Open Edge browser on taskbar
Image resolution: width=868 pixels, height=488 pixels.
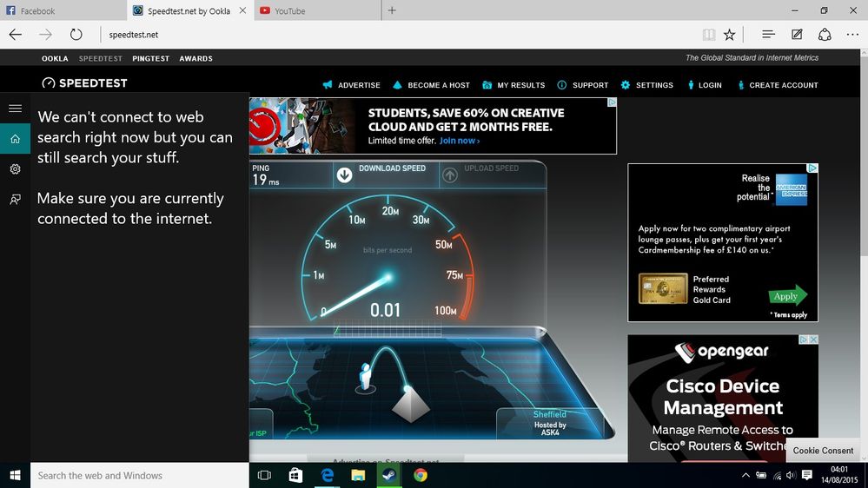[328, 475]
